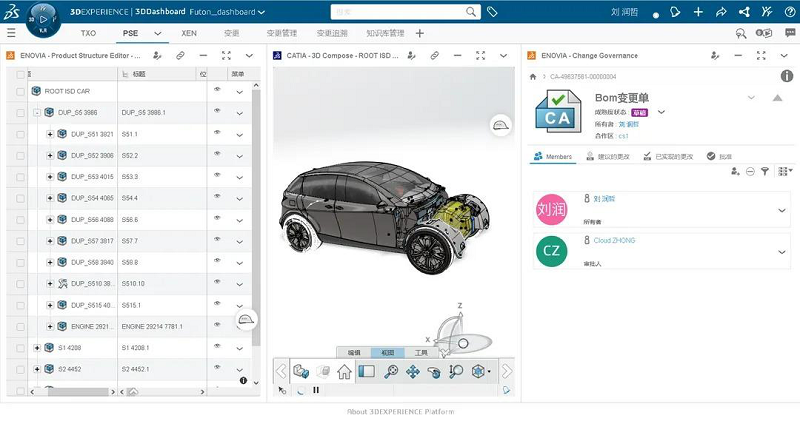Image resolution: width=800 pixels, height=421 pixels.
Task: Click the search input field in top bar
Action: [400, 13]
